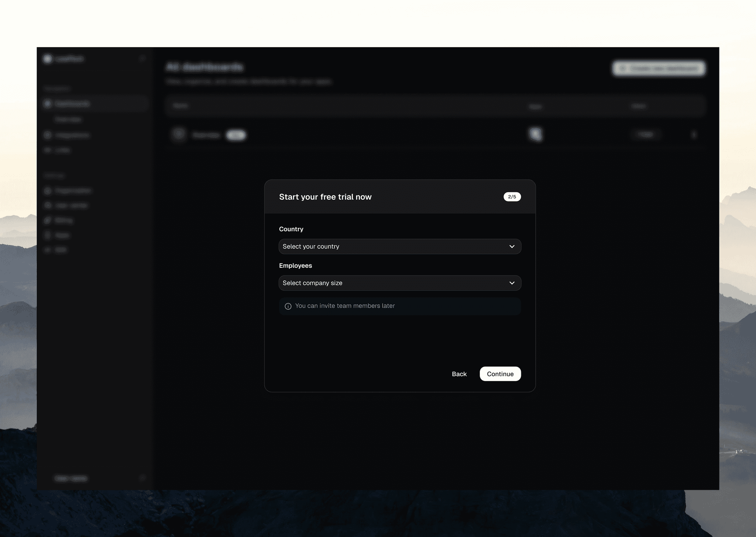Click the collapse sidebar icon at top
Viewport: 756px width, 537px height.
142,59
